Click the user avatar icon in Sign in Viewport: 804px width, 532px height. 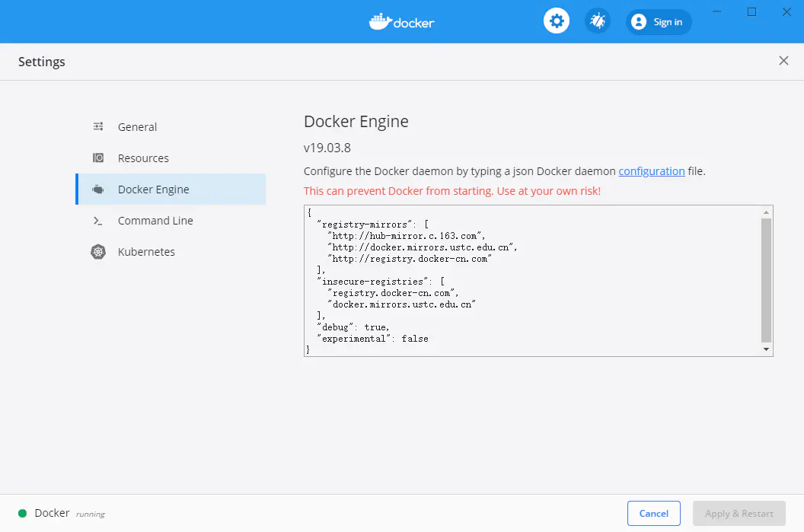[638, 22]
